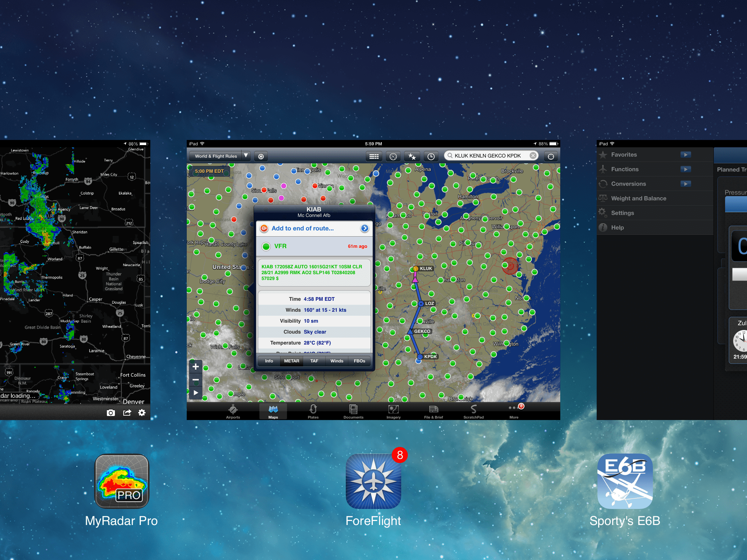
Task: Open the MyRadar Pro app icon
Action: coord(122,481)
